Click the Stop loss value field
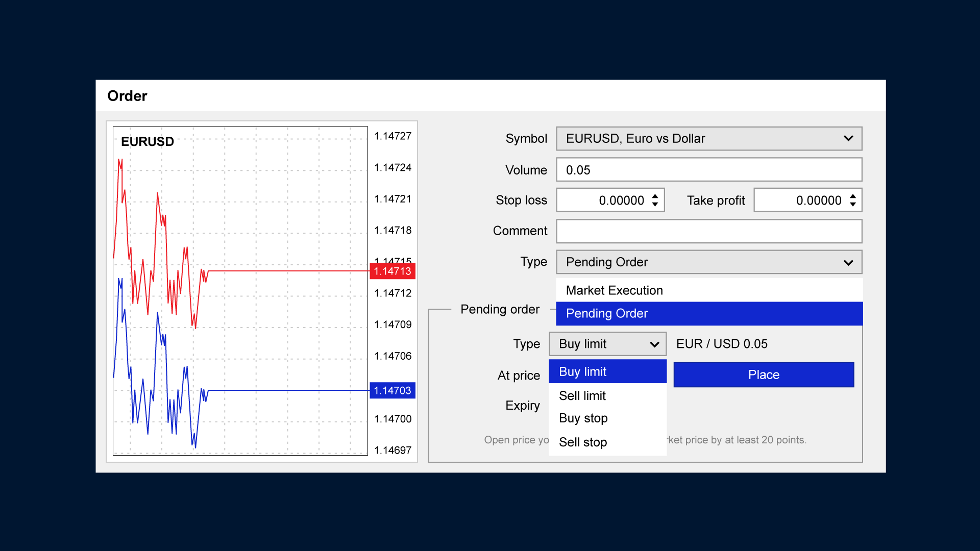This screenshot has width=980, height=551. click(603, 201)
